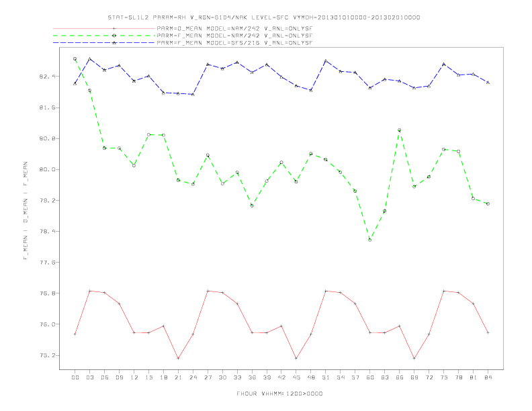Click the y-axis tick label 77.6
The height and width of the screenshot is (411, 532).
pos(47,263)
